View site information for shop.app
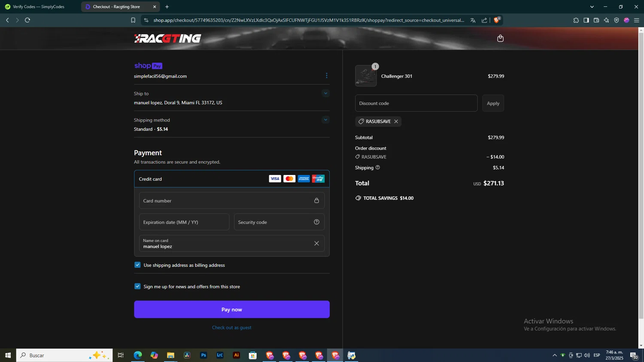644x362 pixels. 146,20
